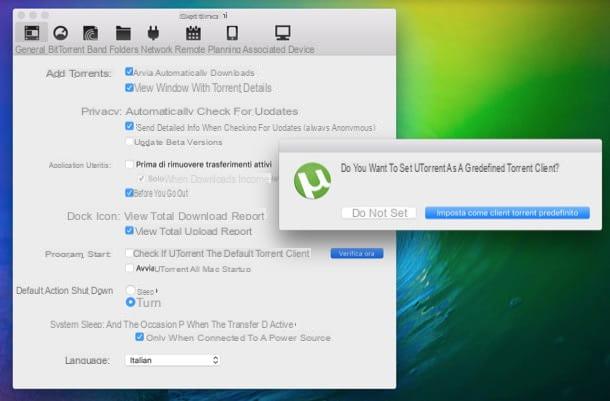Click the Verifica ora button
610x401 pixels.
[357, 253]
